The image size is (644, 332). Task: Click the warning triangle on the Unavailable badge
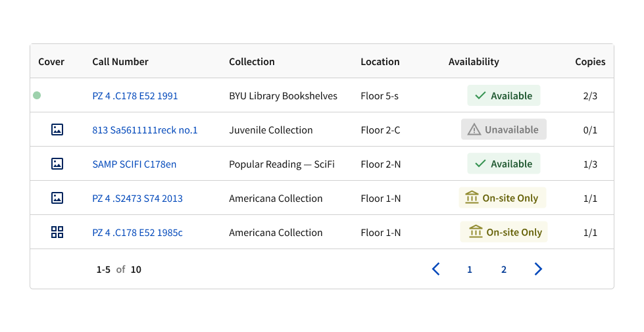(x=474, y=130)
